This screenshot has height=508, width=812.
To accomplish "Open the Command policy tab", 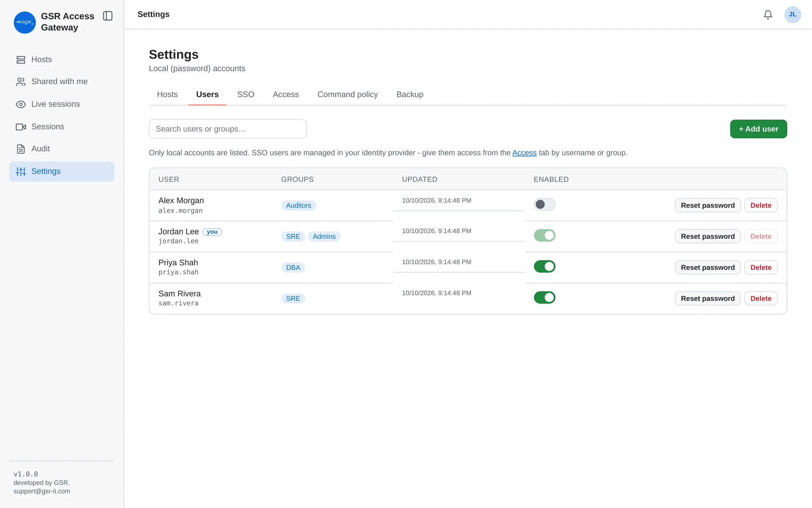I will (347, 94).
